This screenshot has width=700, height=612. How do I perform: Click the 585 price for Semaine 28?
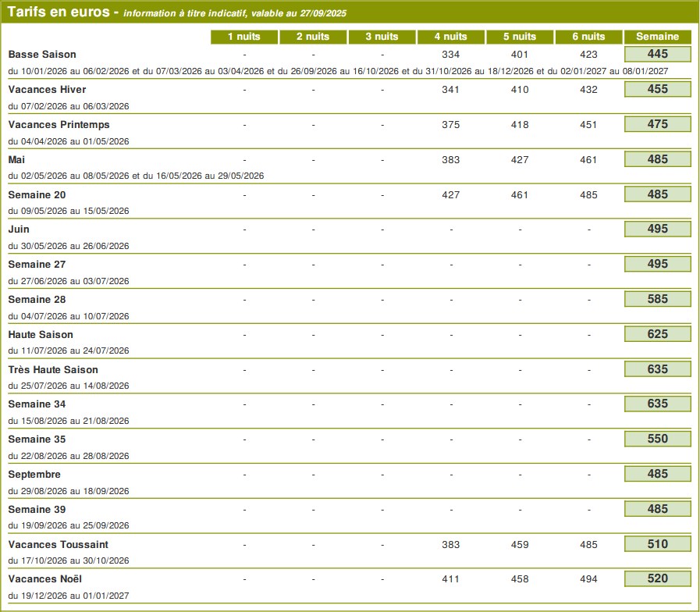click(657, 299)
